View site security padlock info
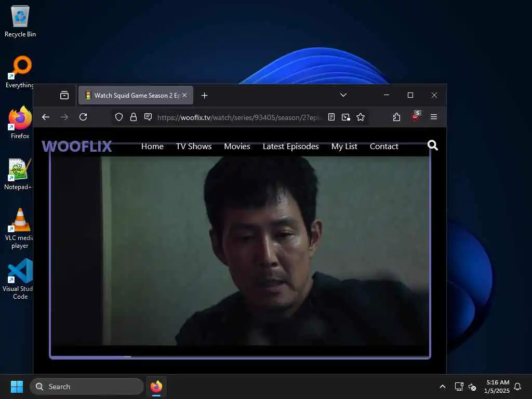The width and height of the screenshot is (532, 399). (x=134, y=117)
